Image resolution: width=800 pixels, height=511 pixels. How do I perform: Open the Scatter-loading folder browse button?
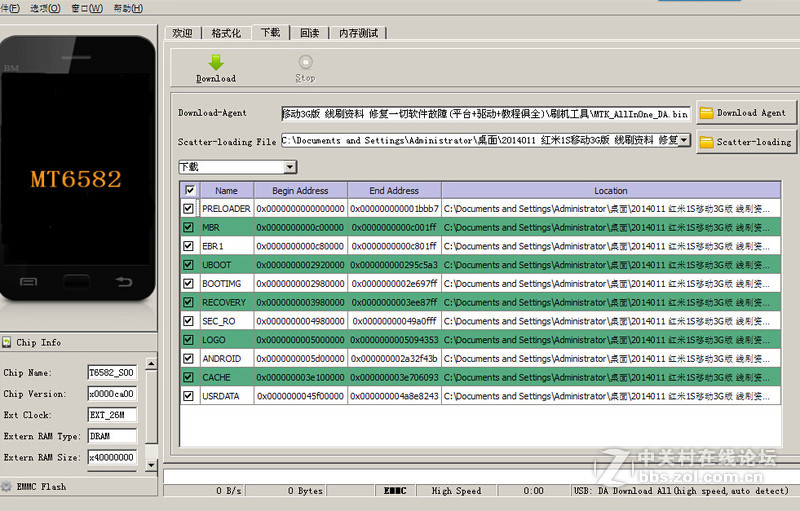(745, 142)
